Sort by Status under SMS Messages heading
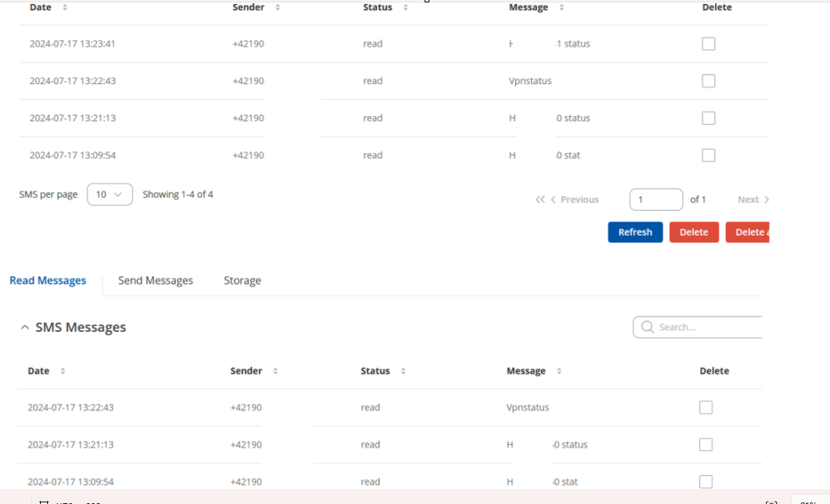 pyautogui.click(x=403, y=371)
